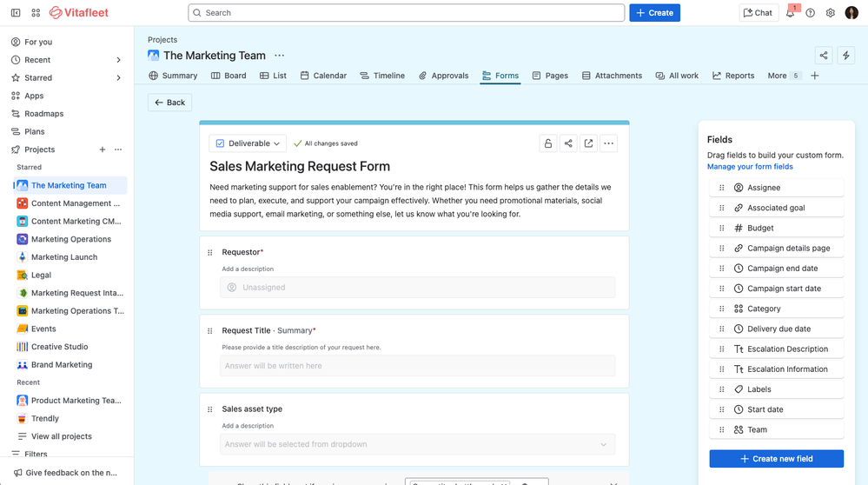This screenshot has width=868, height=485.
Task: Click the project share icon at top right
Action: (x=824, y=56)
